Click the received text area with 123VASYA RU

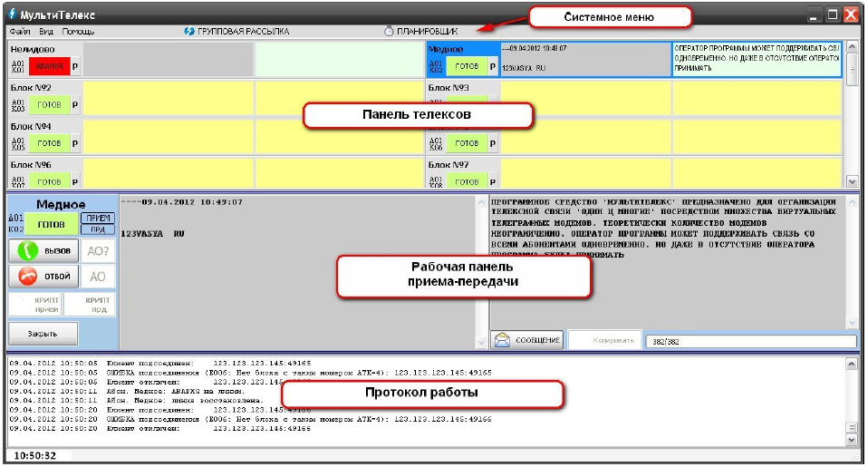click(298, 273)
